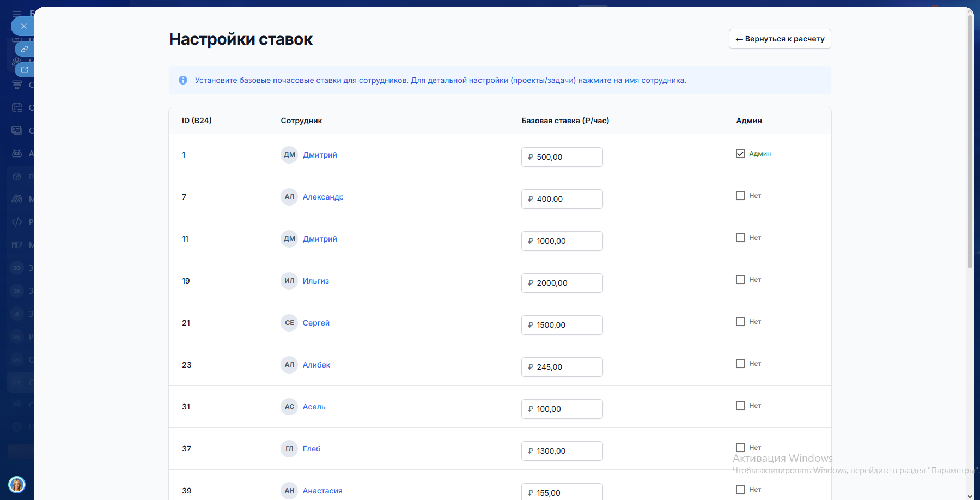Screen dimensions: 980x500
Task: Open detailed settings for Дмитрий ID 1
Action: [320, 155]
